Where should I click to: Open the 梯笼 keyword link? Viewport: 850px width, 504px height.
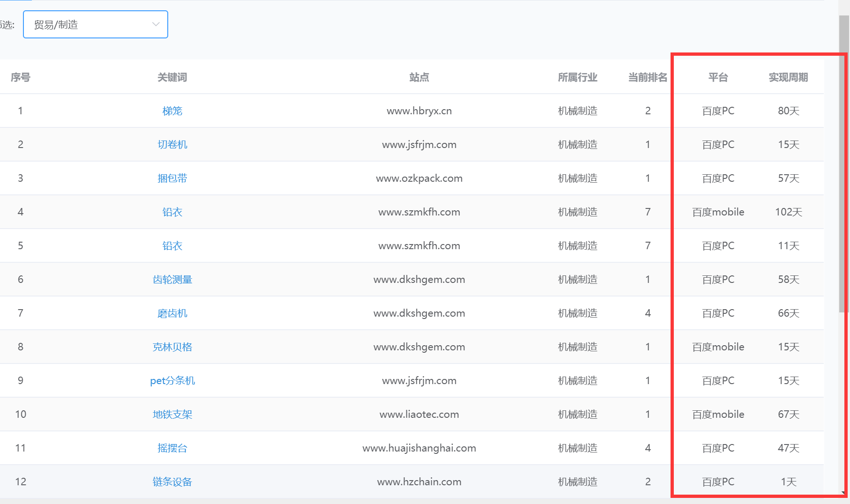(x=172, y=111)
